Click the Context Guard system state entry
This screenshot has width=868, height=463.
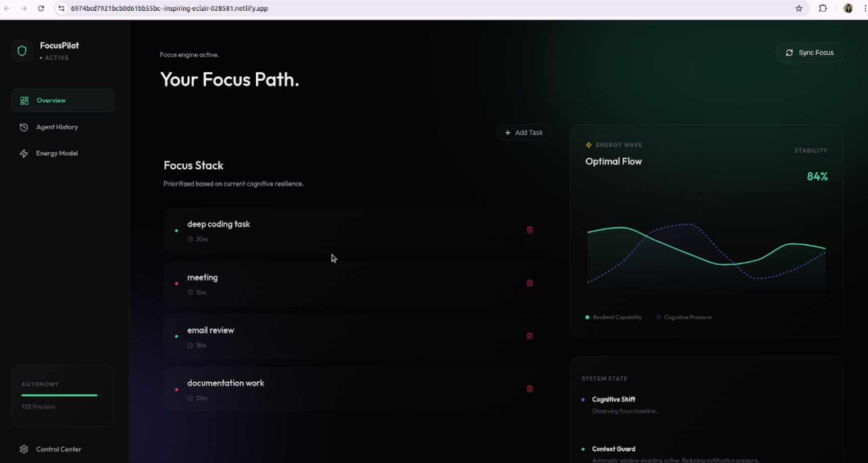click(x=670, y=454)
